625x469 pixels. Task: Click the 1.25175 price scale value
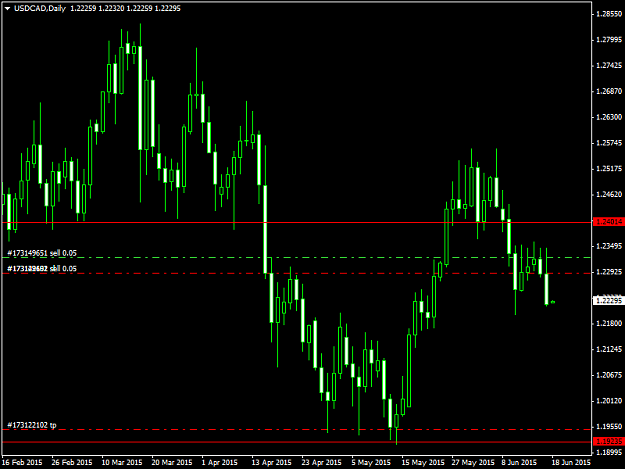click(609, 169)
